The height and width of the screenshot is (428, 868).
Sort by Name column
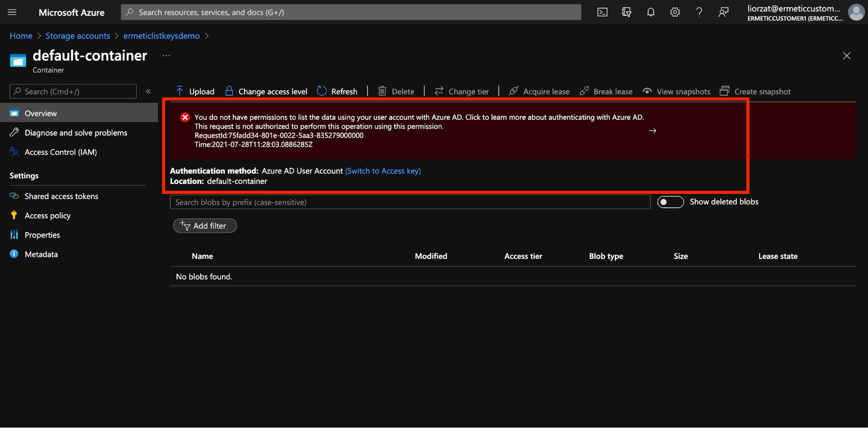(x=202, y=256)
